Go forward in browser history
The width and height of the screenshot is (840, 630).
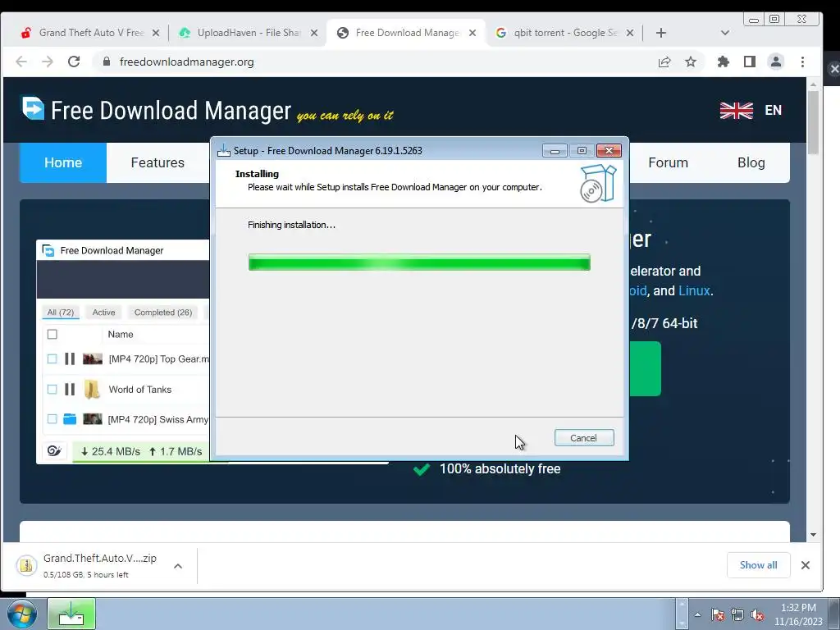coord(48,62)
